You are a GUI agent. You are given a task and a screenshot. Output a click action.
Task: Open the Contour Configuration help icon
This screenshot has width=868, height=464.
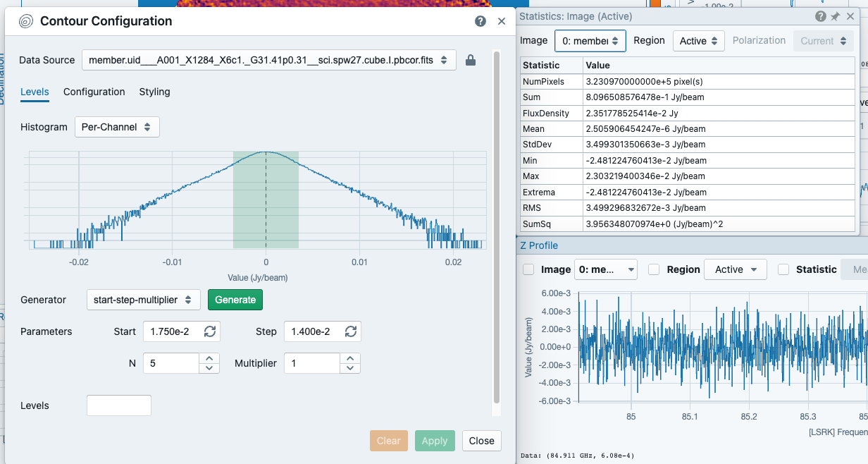(480, 21)
